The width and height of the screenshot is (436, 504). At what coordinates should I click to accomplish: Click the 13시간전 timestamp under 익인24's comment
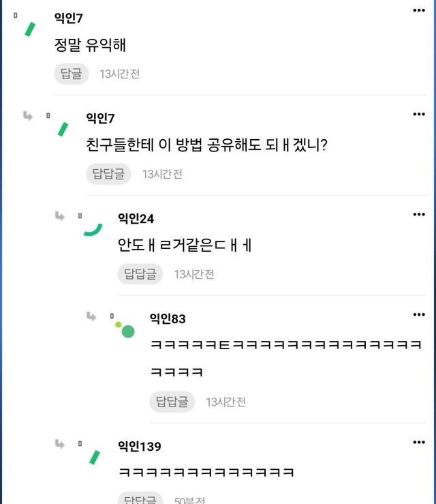(x=194, y=274)
